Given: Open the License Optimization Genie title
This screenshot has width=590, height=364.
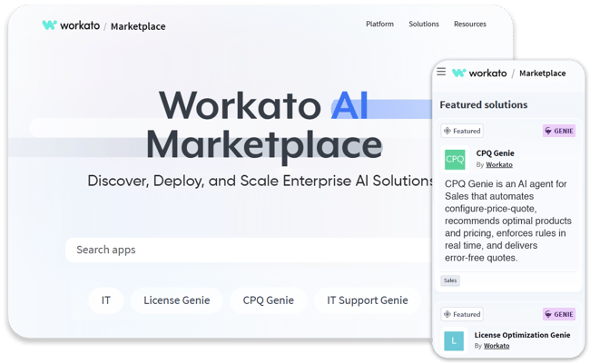Looking at the screenshot, I should click(522, 335).
